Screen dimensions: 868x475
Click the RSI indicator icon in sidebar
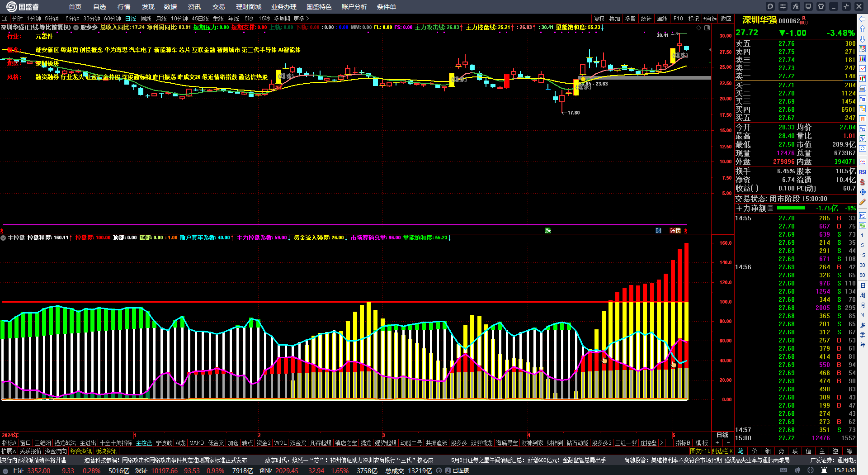click(863, 172)
